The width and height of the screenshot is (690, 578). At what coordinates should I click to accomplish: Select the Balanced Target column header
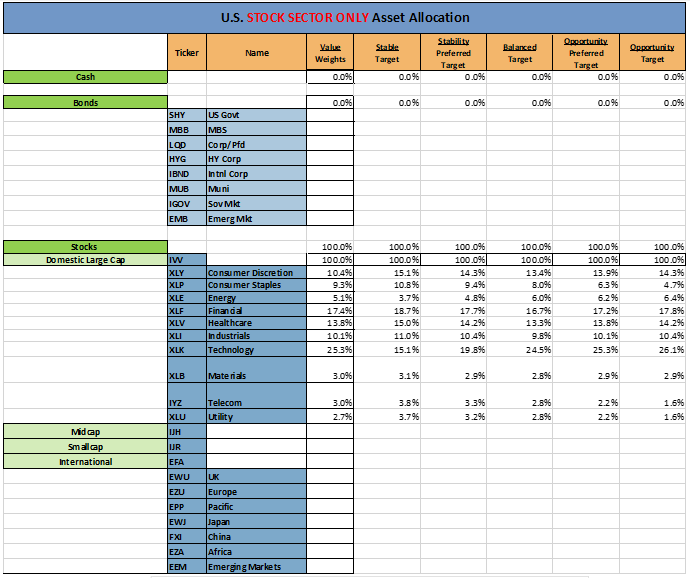tap(520, 53)
